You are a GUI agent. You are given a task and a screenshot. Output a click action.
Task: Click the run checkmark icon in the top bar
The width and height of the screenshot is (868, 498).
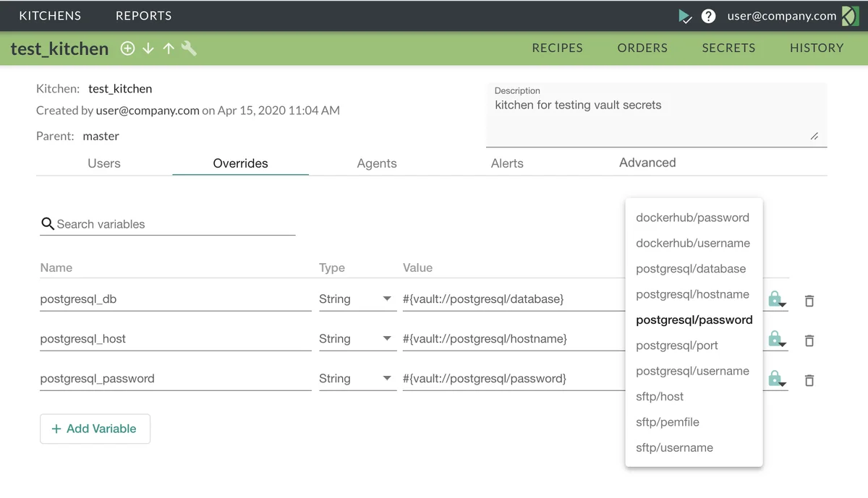(x=684, y=15)
